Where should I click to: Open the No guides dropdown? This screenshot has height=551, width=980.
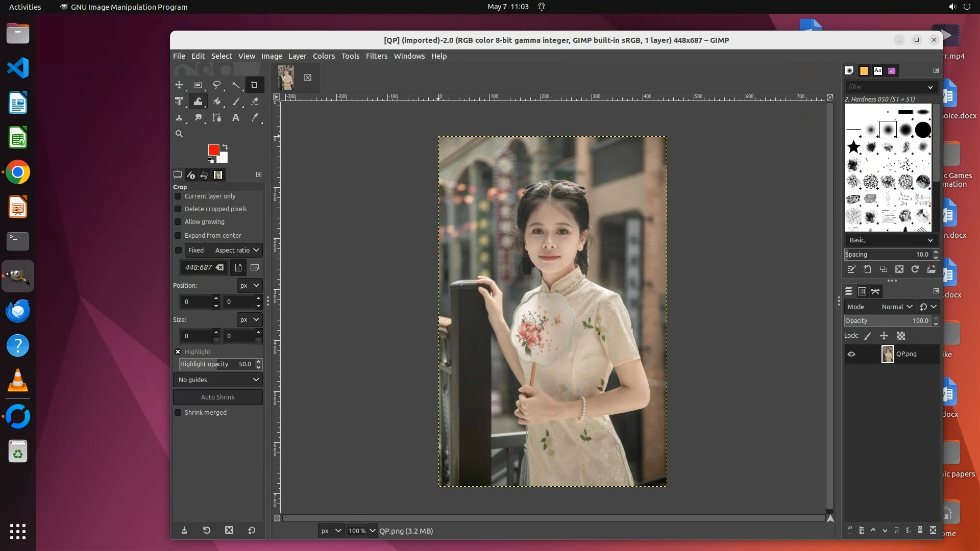218,380
